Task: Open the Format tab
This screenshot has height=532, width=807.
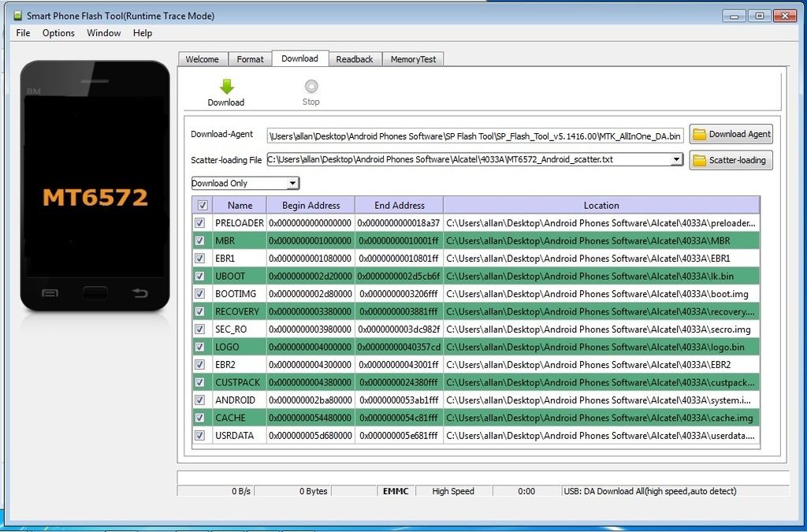Action: tap(251, 59)
